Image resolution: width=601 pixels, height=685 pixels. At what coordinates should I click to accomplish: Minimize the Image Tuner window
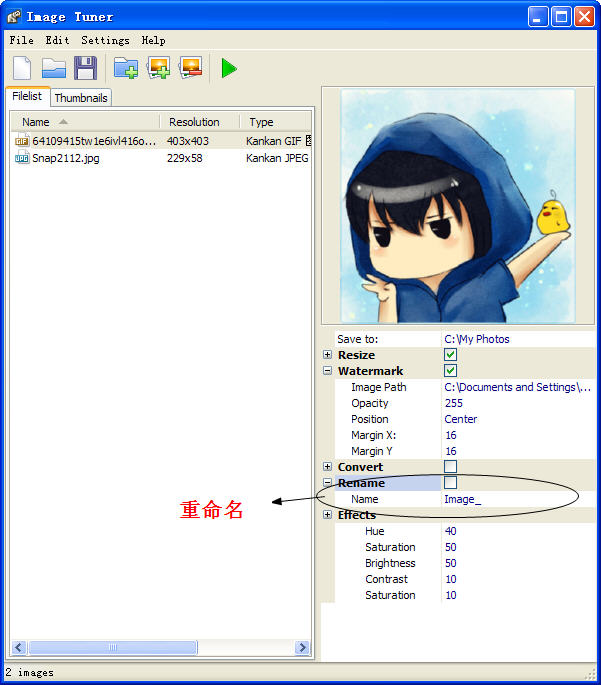[x=538, y=17]
